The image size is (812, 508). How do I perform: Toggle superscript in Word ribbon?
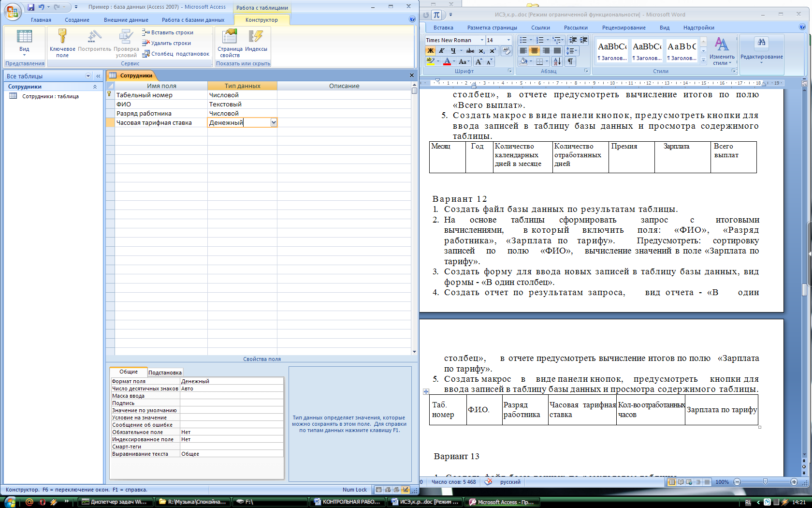click(493, 51)
